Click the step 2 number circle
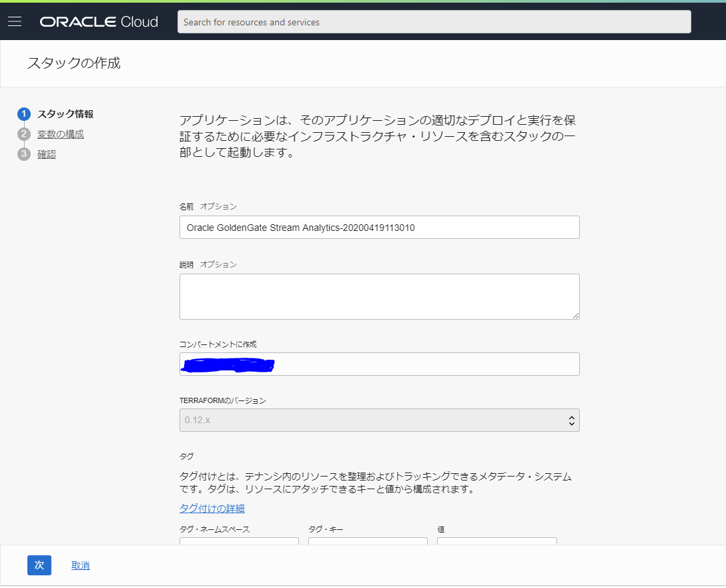726x588 pixels. [24, 134]
